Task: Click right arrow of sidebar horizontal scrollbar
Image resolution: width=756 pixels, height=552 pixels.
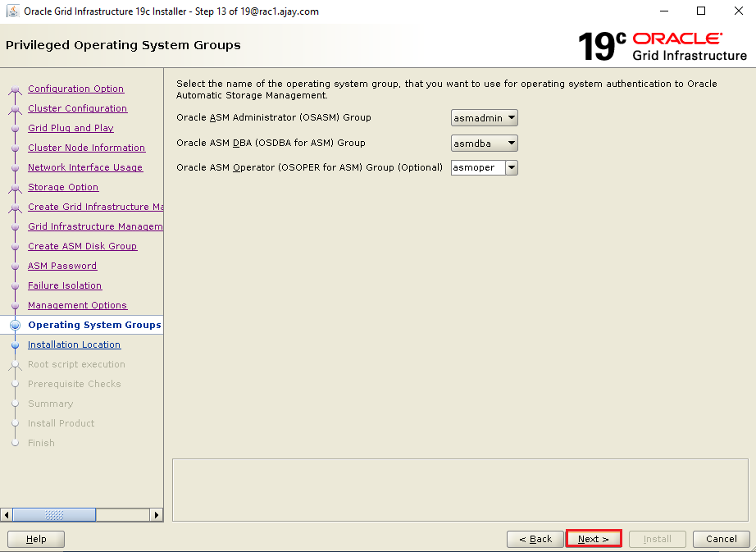Action: pos(157,515)
